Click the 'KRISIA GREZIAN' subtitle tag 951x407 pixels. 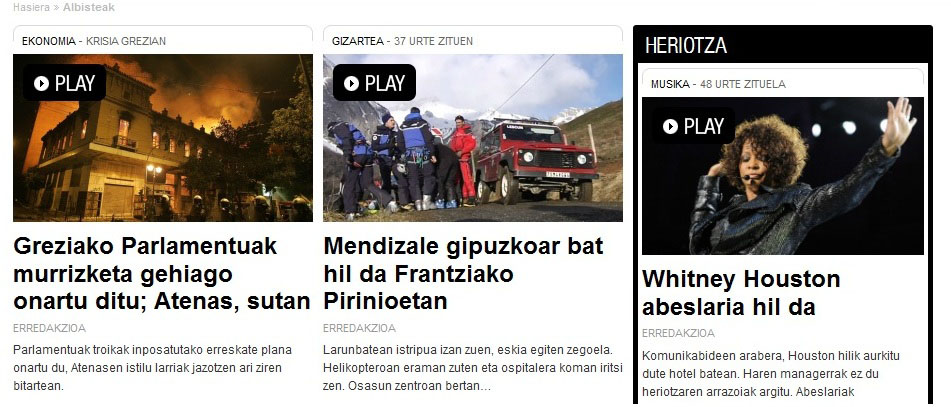point(126,41)
